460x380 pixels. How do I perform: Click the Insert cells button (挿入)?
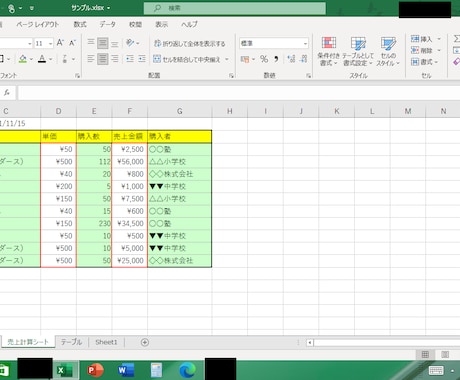coord(421,39)
